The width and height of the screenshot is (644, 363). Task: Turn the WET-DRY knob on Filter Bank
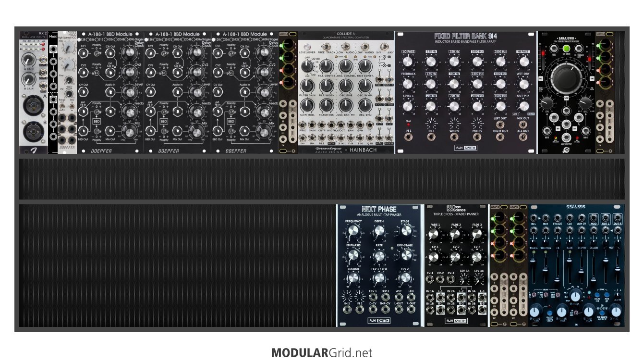[x=523, y=84]
